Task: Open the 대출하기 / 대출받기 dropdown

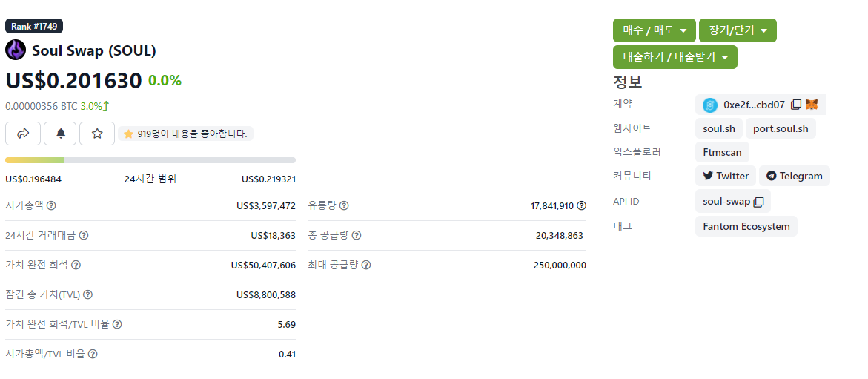Action: [675, 57]
